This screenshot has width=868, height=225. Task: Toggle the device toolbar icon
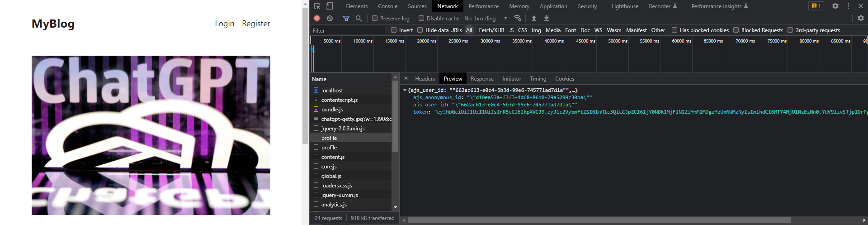point(329,6)
